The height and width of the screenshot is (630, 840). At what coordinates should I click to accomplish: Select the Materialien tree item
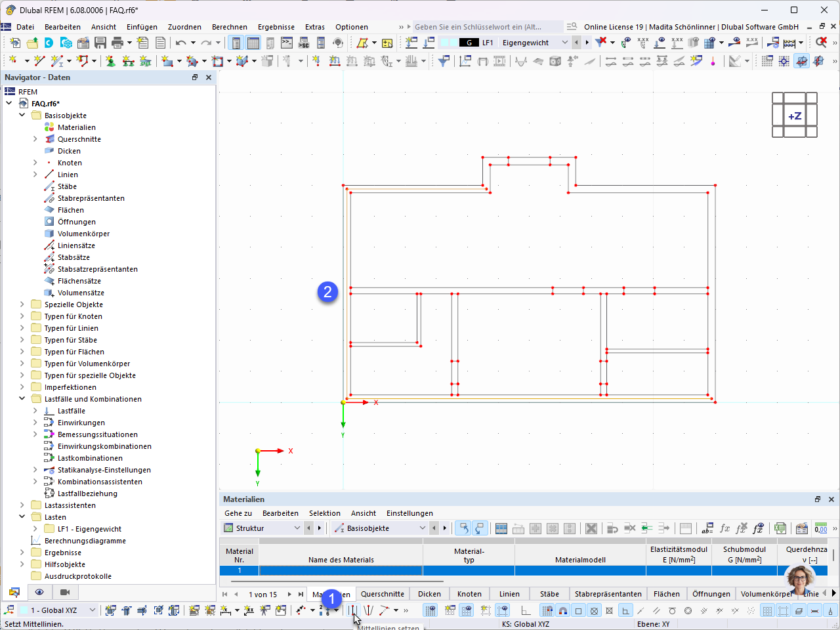click(77, 127)
